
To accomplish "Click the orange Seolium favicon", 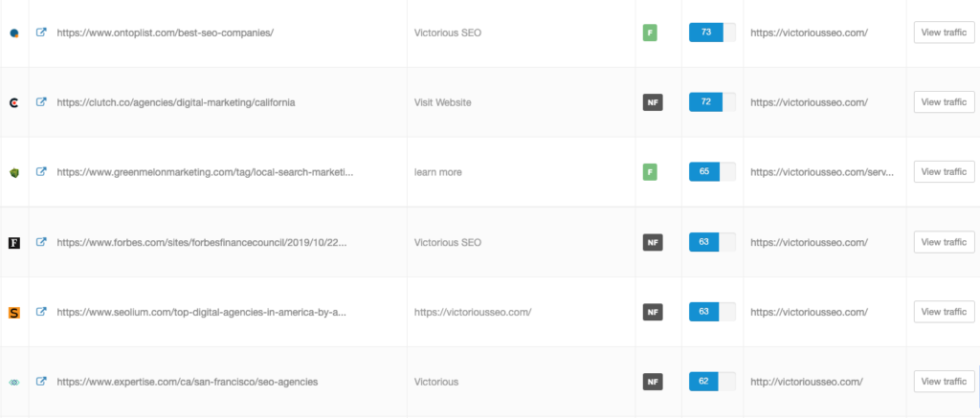I will click(13, 312).
